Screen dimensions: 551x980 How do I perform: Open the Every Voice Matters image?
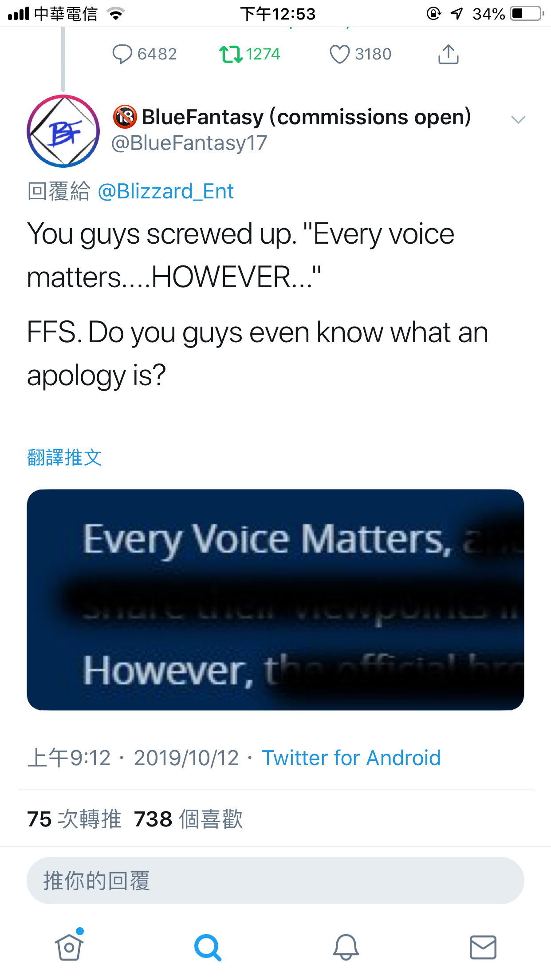[275, 600]
